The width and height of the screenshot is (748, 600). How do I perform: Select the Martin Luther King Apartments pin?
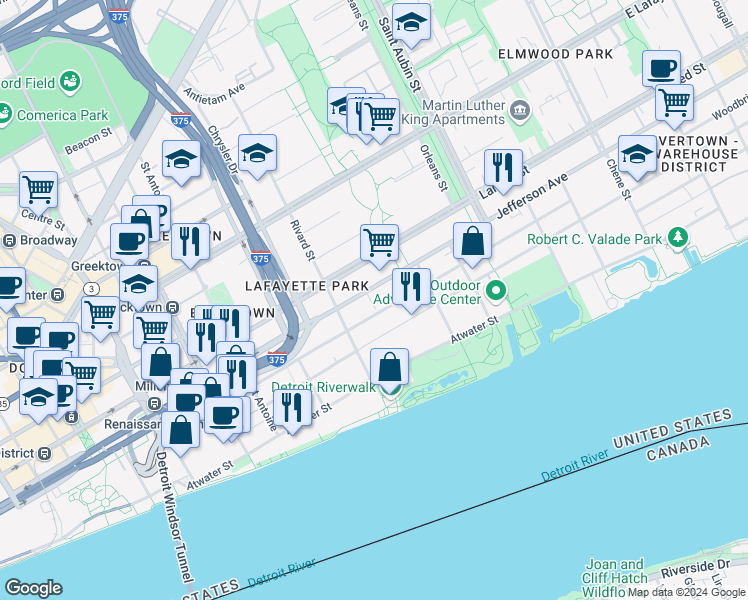[520, 109]
